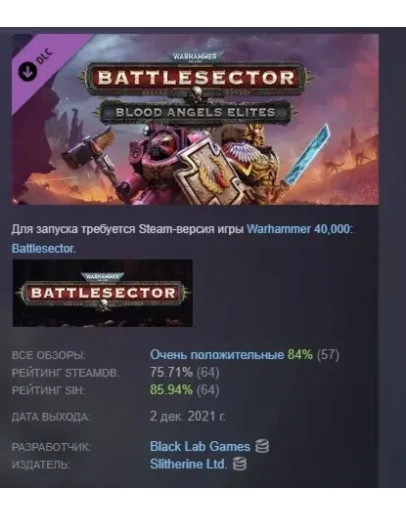
Task: Click the Очень положительные review summary
Action: 217,355
